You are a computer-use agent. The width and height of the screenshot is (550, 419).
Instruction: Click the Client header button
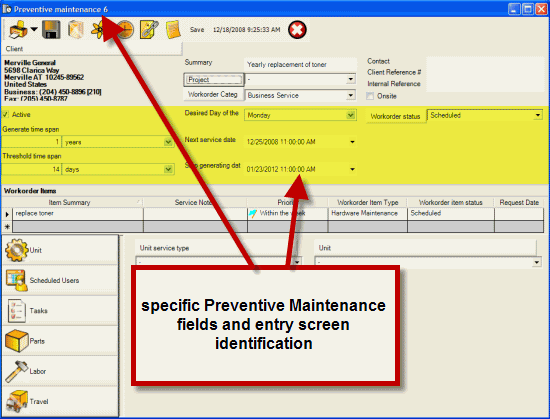point(92,49)
